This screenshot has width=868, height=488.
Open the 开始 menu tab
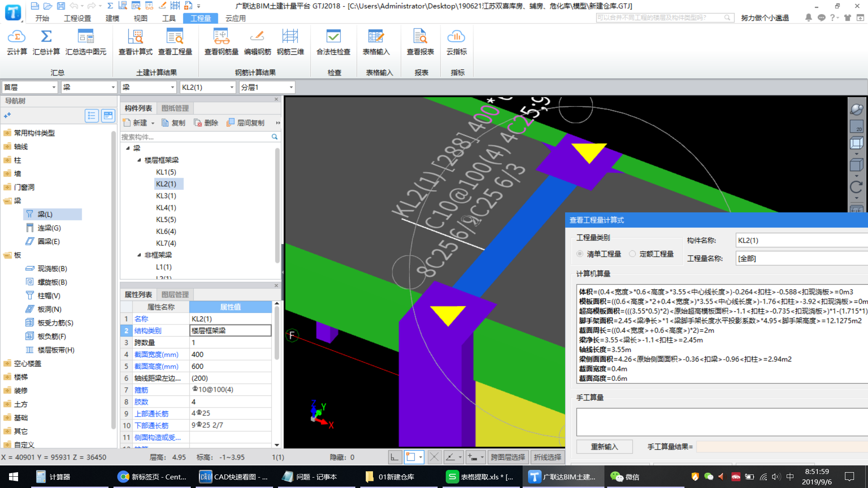click(x=42, y=18)
